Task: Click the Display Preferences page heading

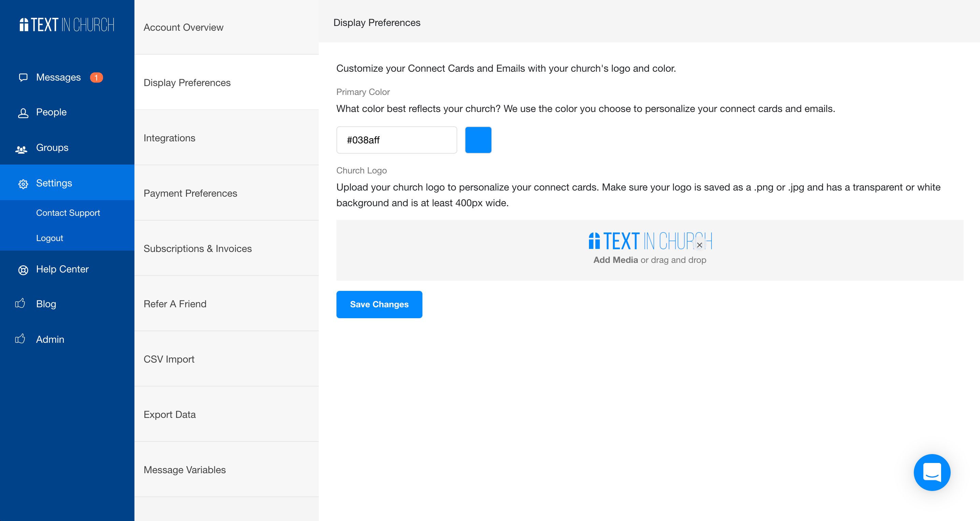Action: click(x=377, y=23)
